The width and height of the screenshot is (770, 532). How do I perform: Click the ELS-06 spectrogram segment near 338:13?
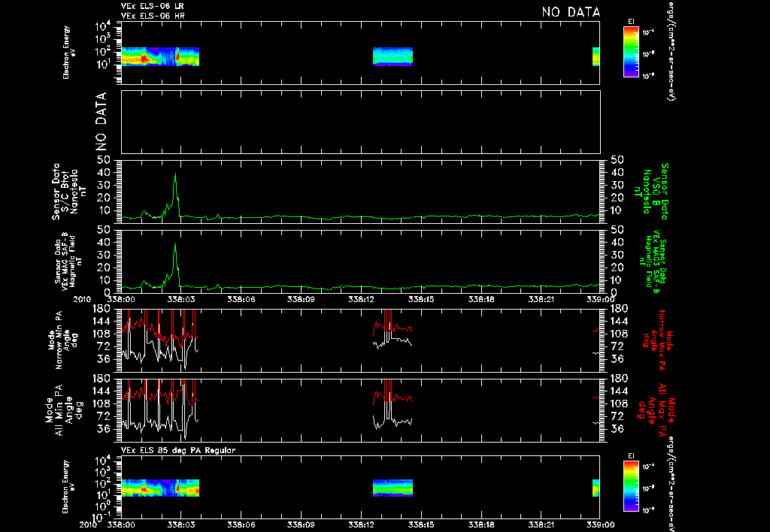point(393,56)
